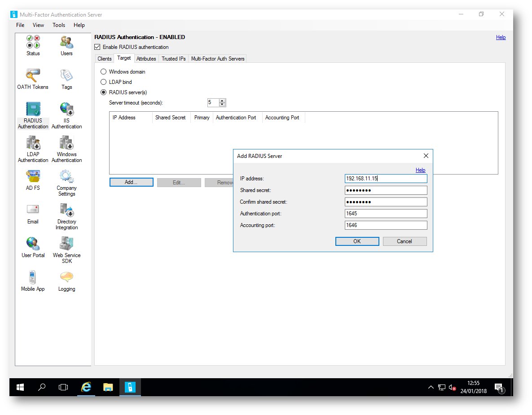The height and width of the screenshot is (415, 532).
Task: Open File Explorer from taskbar
Action: pos(108,387)
